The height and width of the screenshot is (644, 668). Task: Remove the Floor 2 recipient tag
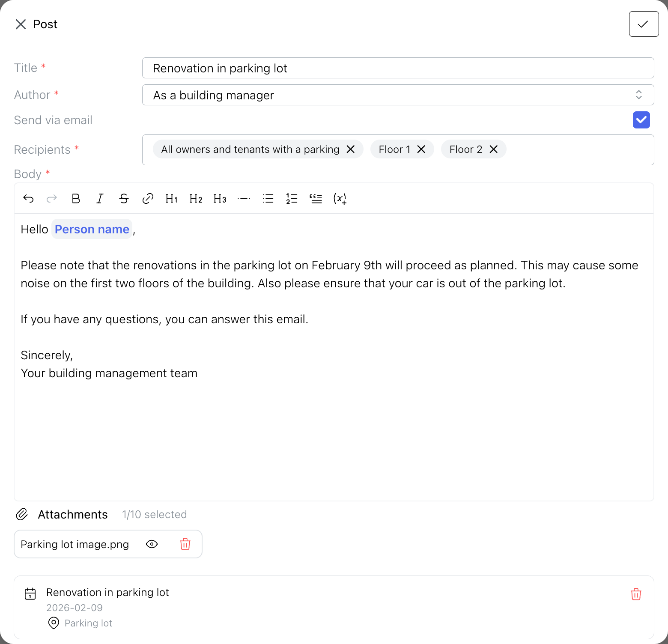click(494, 149)
